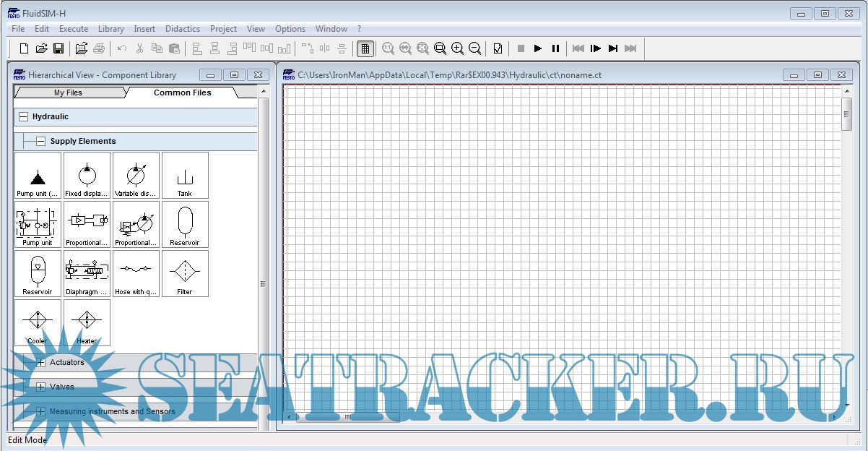
Task: Select the Fixed displacement pump component
Action: coord(87,175)
